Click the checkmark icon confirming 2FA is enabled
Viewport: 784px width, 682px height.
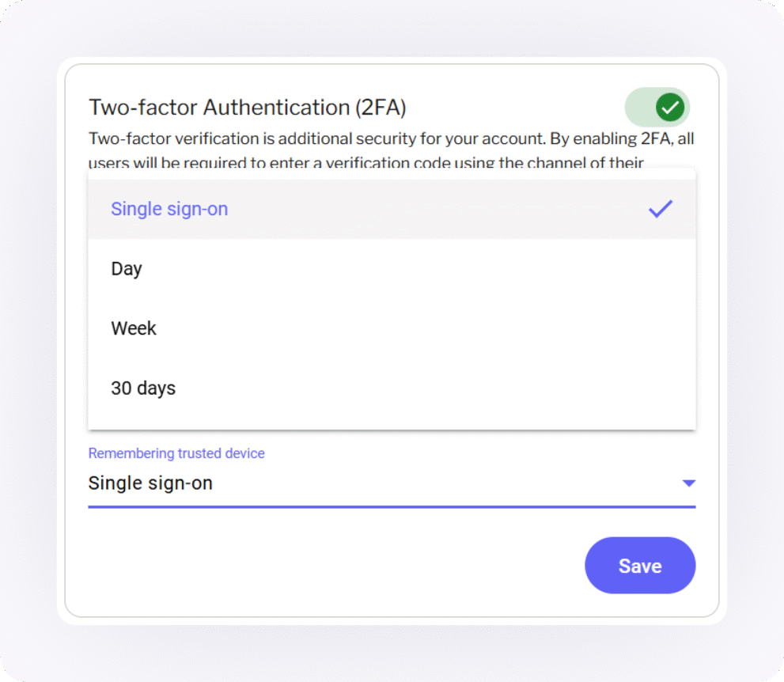click(x=670, y=107)
